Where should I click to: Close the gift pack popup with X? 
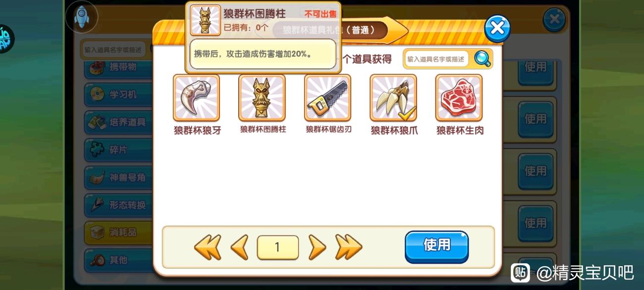coord(497,28)
